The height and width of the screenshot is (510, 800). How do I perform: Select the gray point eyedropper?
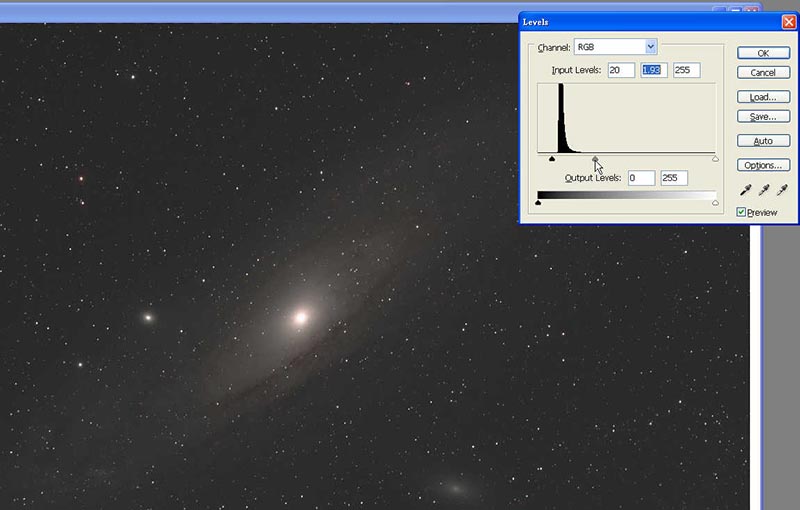pyautogui.click(x=764, y=190)
